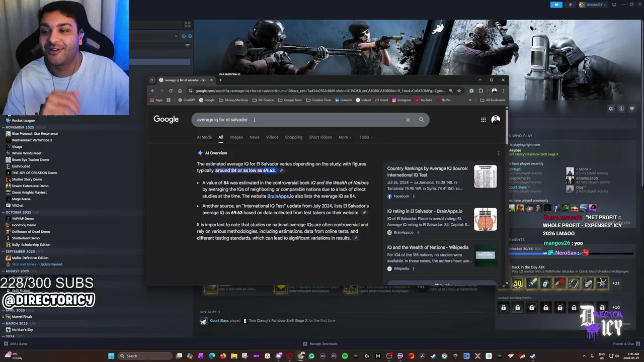Switch to the AI Mode tab
The width and height of the screenshot is (644, 362).
click(204, 137)
